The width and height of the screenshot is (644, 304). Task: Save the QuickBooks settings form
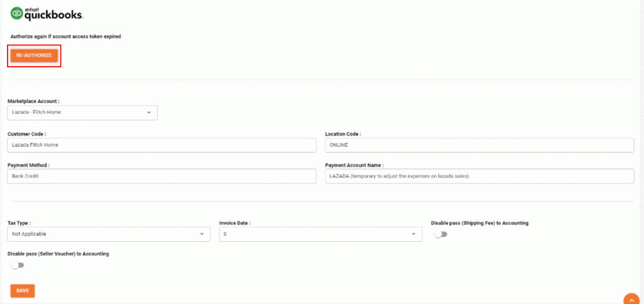click(x=23, y=290)
